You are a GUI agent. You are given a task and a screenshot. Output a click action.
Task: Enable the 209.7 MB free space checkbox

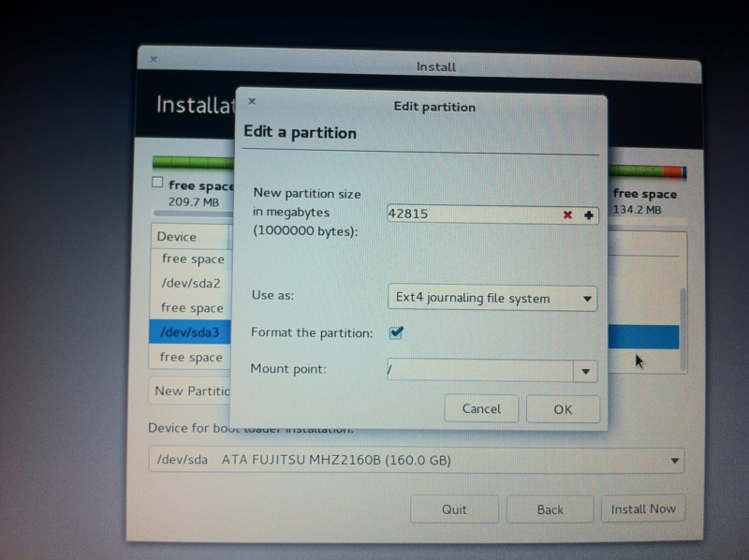tap(156, 183)
